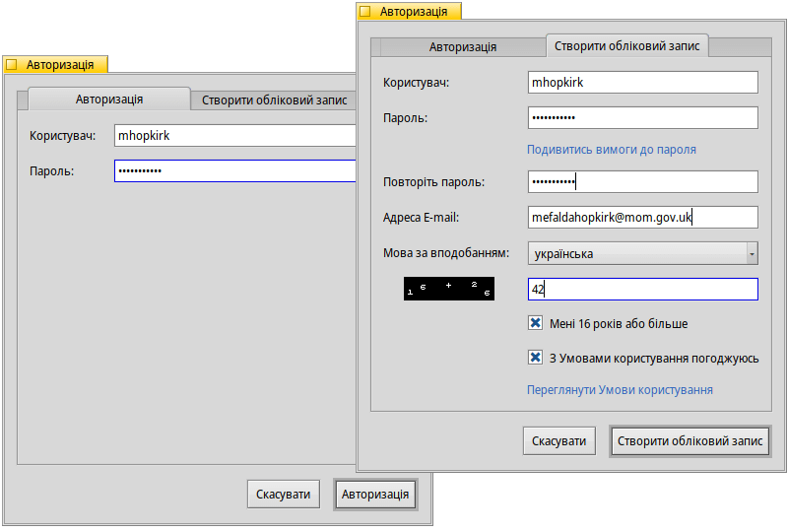Screen dimensions: 788x532
Task: Toggle З Умовами користування погоджуюсь checkbox
Action: [535, 358]
